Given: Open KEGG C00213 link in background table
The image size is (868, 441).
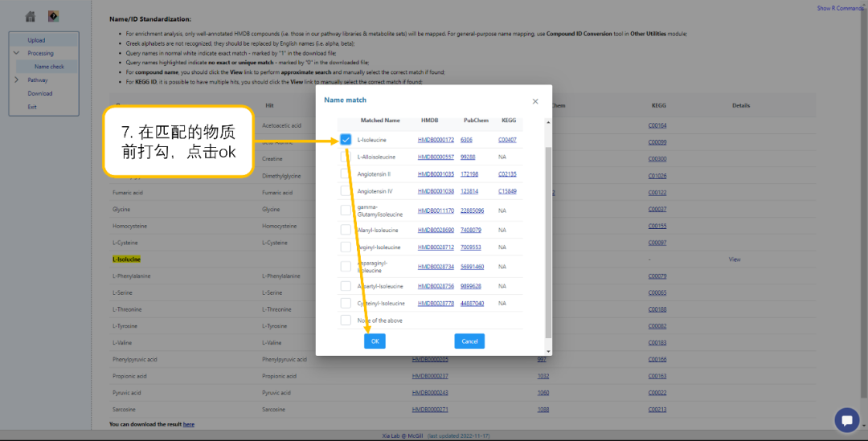Looking at the screenshot, I should tap(657, 410).
